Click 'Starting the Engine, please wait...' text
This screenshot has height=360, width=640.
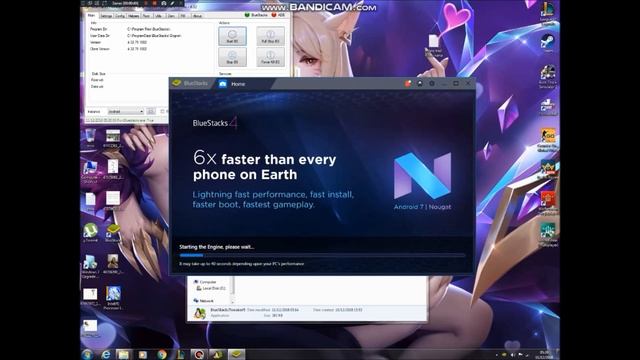tap(217, 247)
